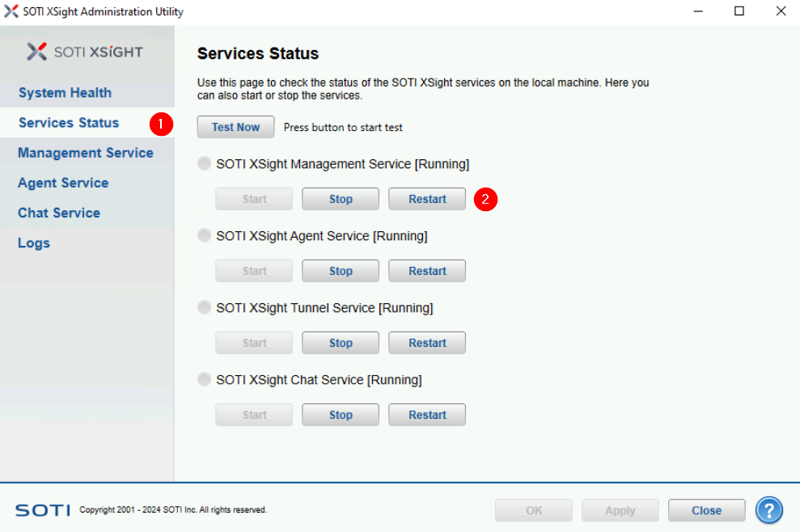Click the 'SOTI XSight Chat Service [Running]' label
The width and height of the screenshot is (800, 532).
(x=319, y=379)
